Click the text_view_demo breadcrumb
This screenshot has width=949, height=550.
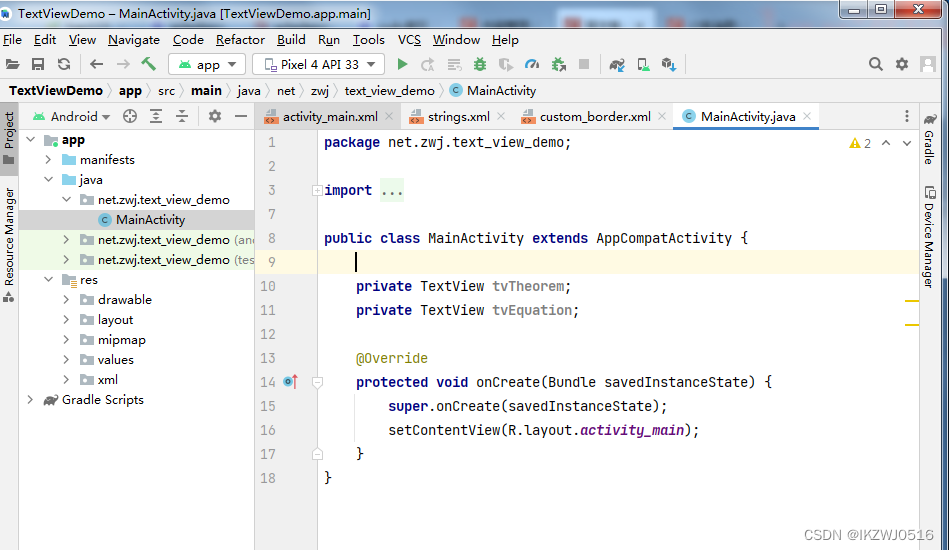tap(390, 91)
